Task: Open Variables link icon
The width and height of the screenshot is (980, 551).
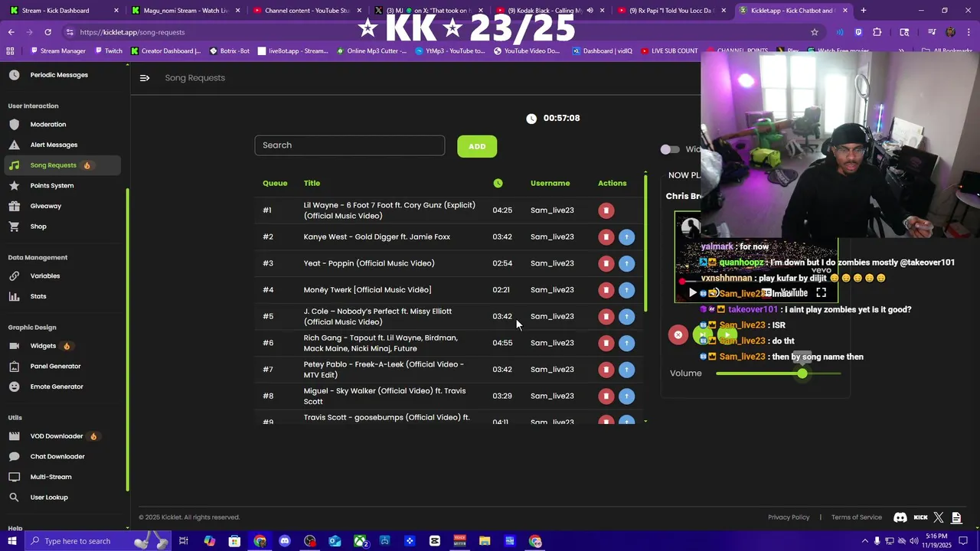Action: (x=14, y=275)
